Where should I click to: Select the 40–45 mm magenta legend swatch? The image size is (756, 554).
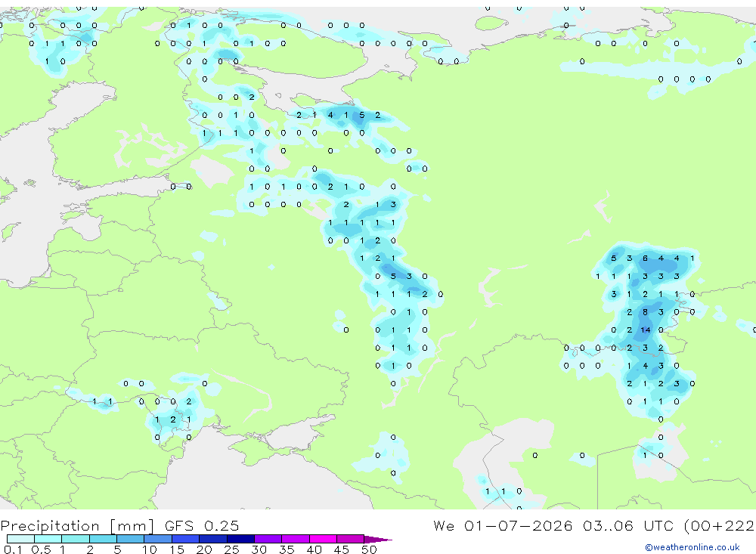tap(323, 539)
